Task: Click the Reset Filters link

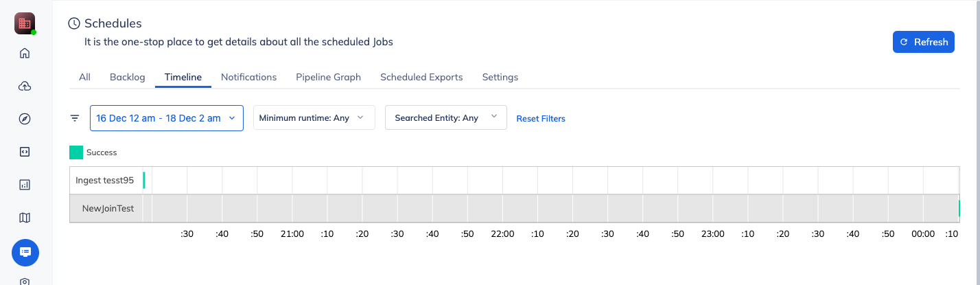Action: point(541,119)
